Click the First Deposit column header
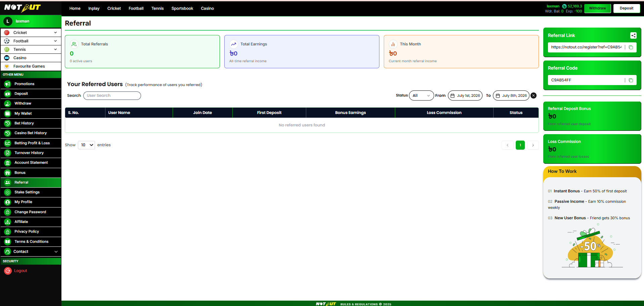The image size is (644, 306). pyautogui.click(x=269, y=113)
